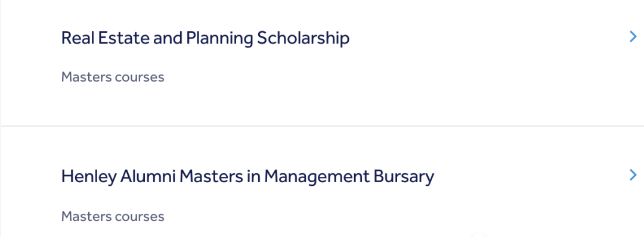Viewport: 644px width, 237px height.
Task: Open the Real Estate and Planning Scholarship link
Action: point(205,38)
